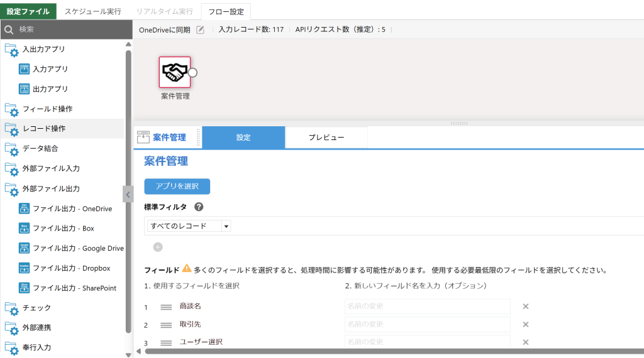Open the 奉行入力 folder icon
Image resolution: width=644 pixels, height=358 pixels.
(11, 348)
